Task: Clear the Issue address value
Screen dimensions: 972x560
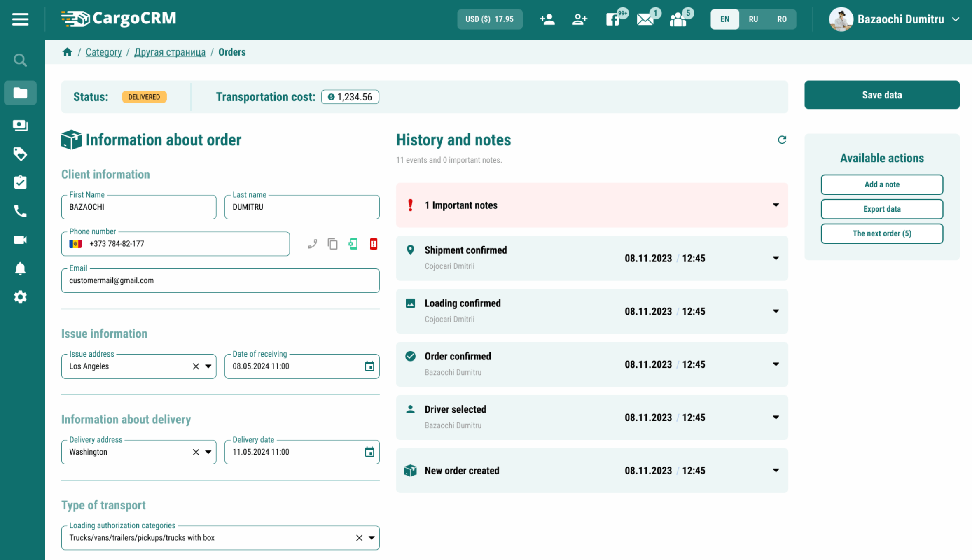Action: point(196,366)
